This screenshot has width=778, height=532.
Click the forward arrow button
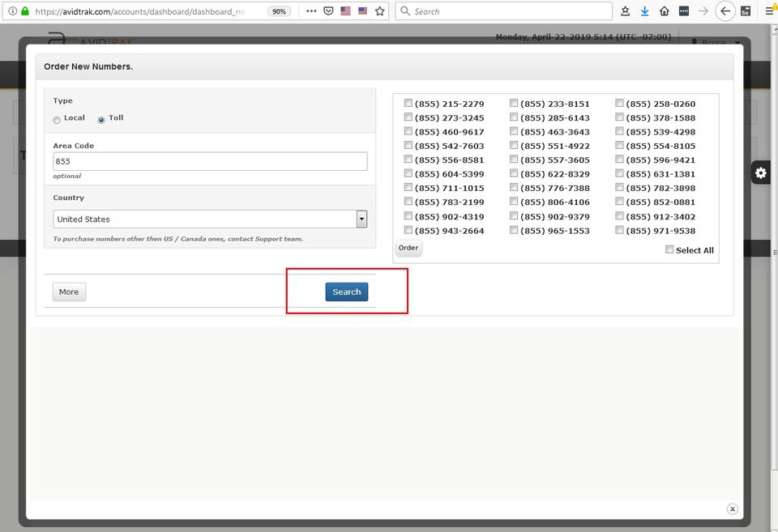(x=703, y=11)
